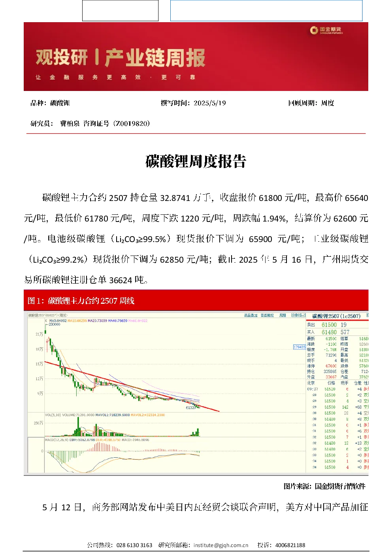Click the 250万 volume axis label
Screen dimensions: 392x555
pyautogui.click(x=38, y=423)
